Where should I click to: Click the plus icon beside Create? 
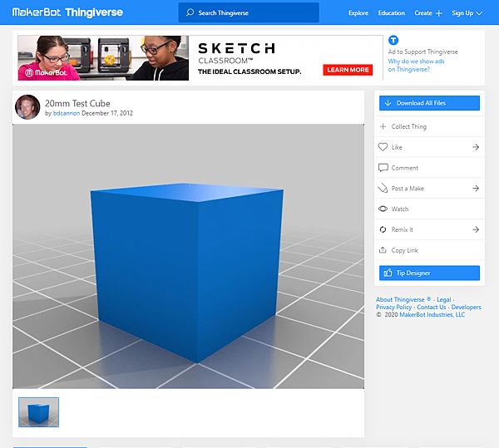439,13
